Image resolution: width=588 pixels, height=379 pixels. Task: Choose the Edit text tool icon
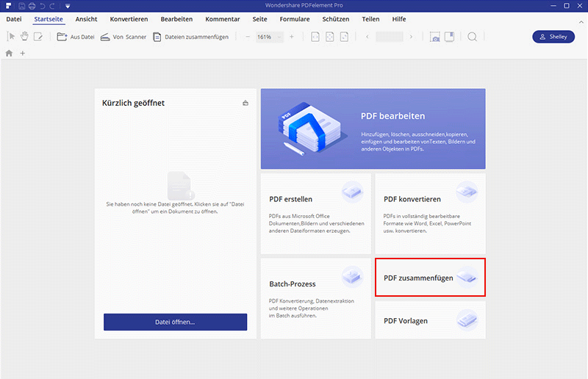click(x=38, y=37)
